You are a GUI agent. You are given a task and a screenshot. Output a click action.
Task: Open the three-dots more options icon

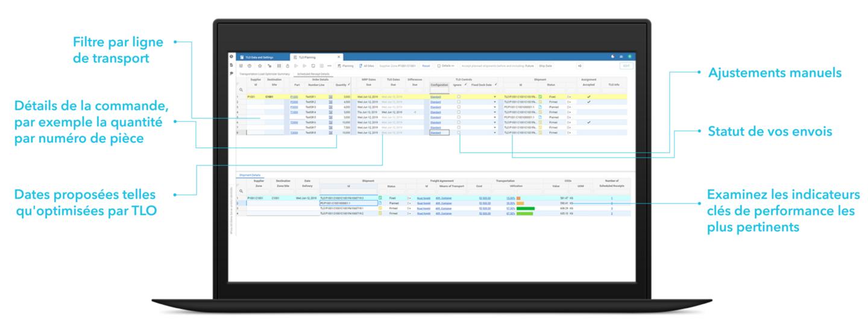click(x=329, y=66)
